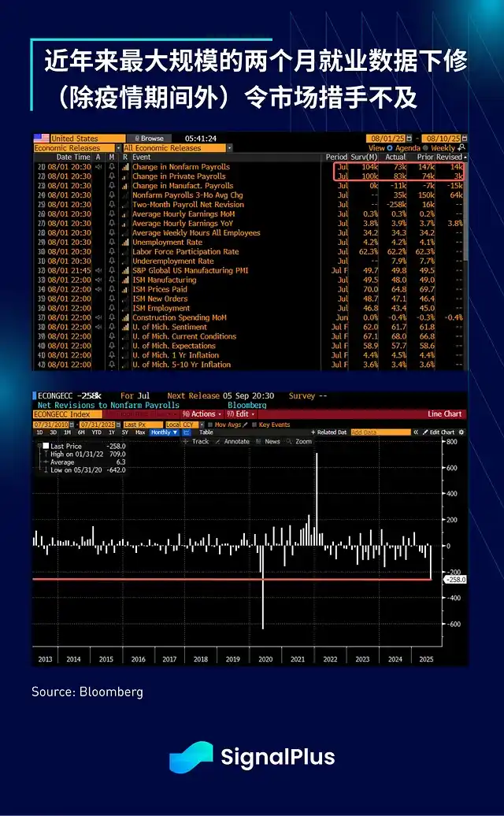
Task: Click the Related Data button
Action: point(328,432)
